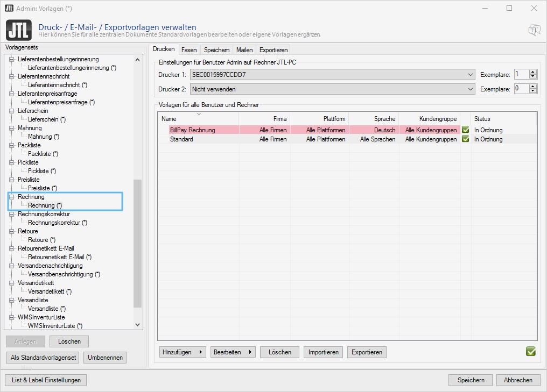
Task: Select the BillPay Rechnung template row
Action: (347, 130)
